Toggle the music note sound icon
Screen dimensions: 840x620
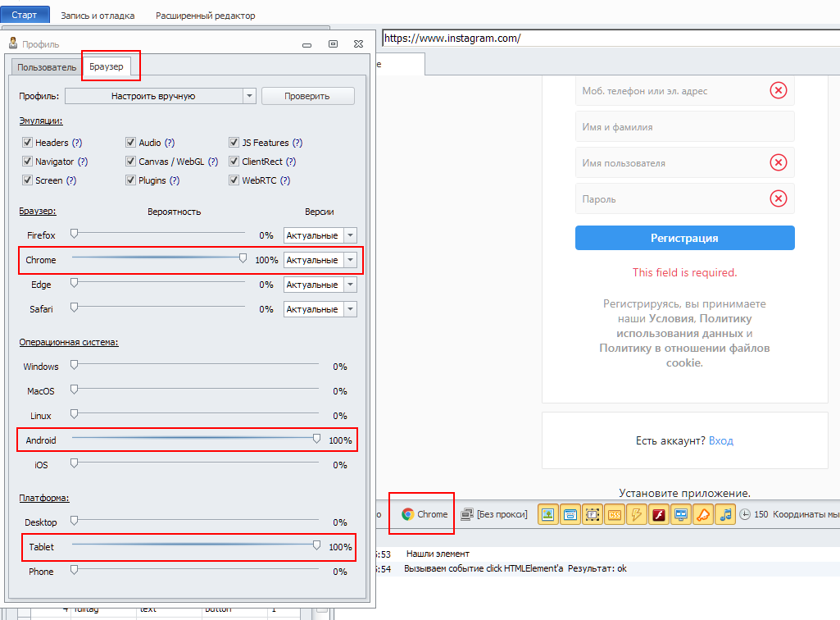[x=724, y=514]
